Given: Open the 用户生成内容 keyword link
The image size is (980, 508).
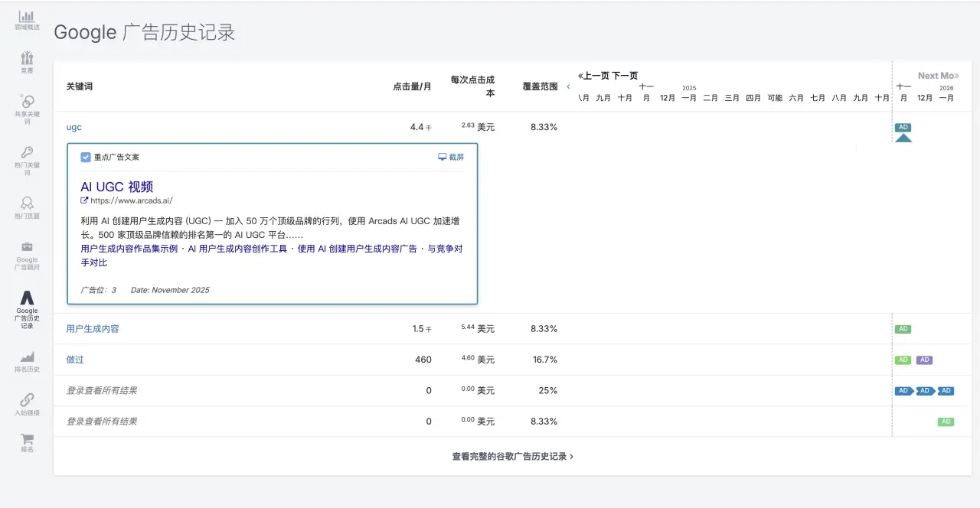Looking at the screenshot, I should point(93,329).
